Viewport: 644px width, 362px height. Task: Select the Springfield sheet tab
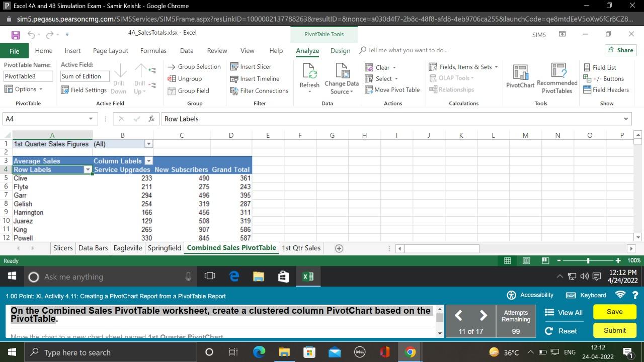(164, 248)
